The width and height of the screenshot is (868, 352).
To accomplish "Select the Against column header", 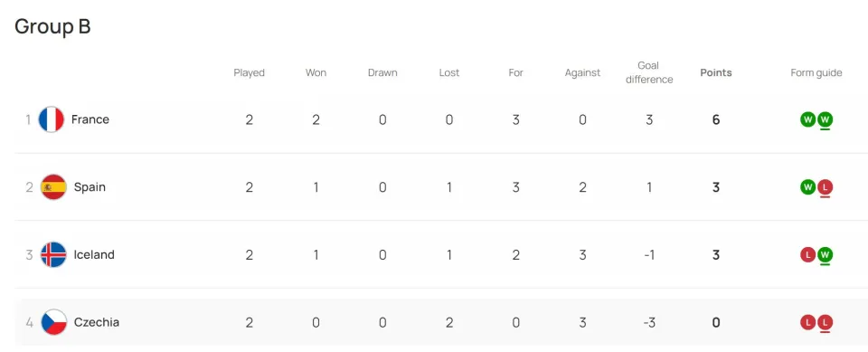I will click(x=582, y=72).
